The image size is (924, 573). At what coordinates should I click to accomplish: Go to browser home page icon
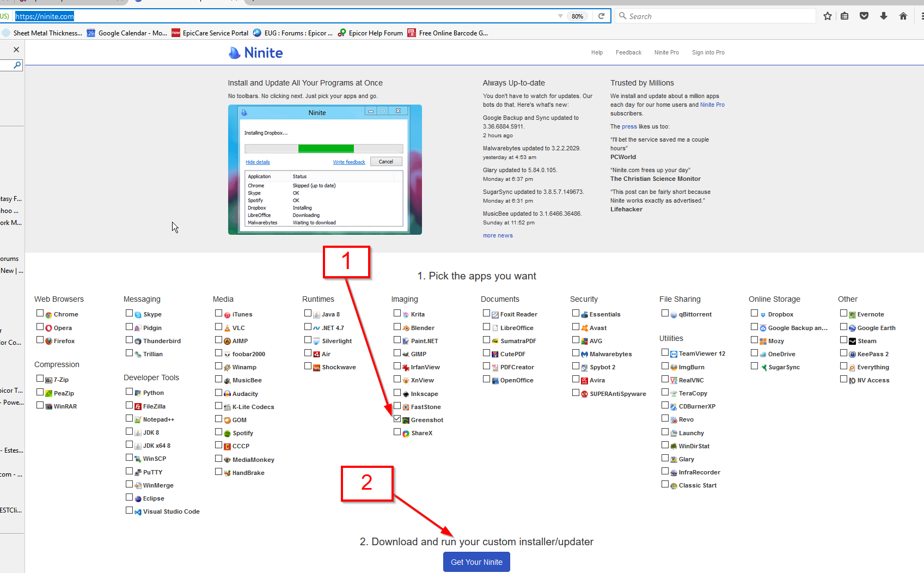click(903, 16)
